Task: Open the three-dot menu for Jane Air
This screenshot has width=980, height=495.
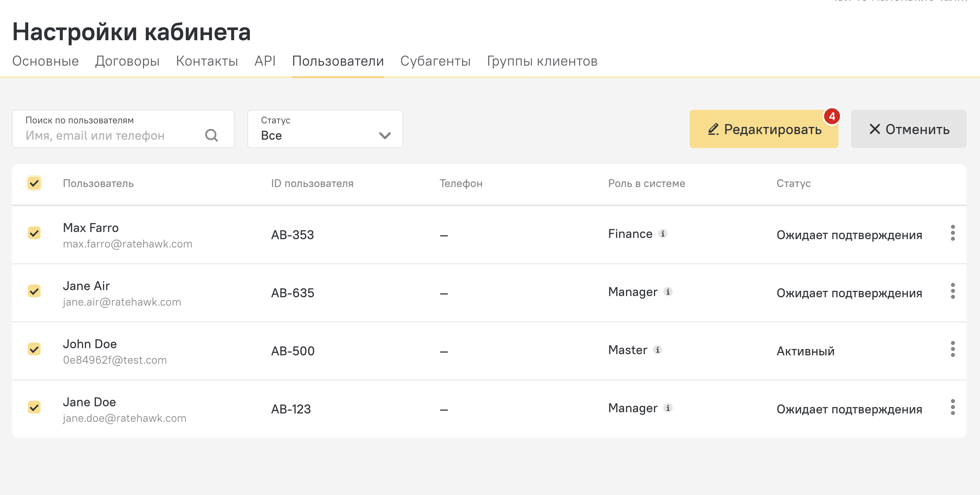Action: click(x=953, y=291)
